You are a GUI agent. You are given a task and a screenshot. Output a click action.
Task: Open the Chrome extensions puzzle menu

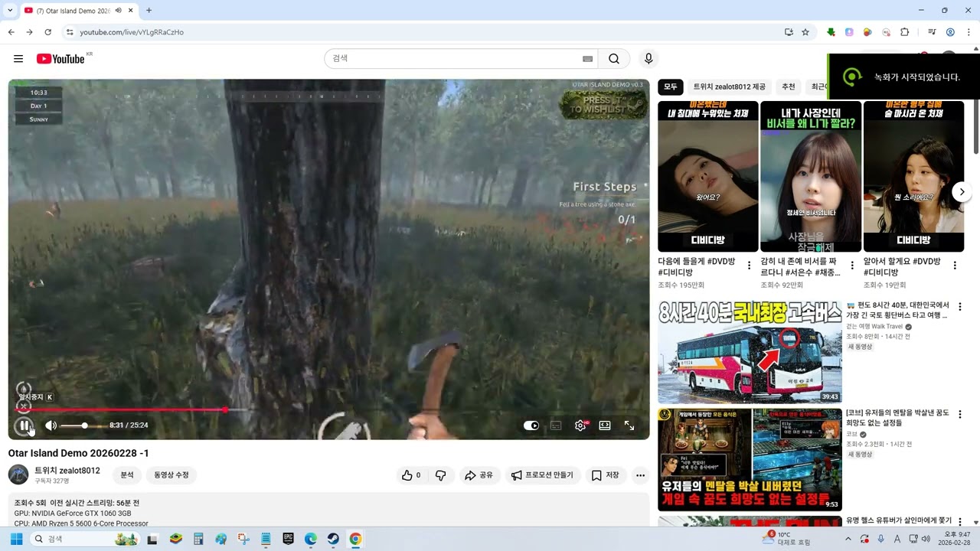[x=904, y=32]
